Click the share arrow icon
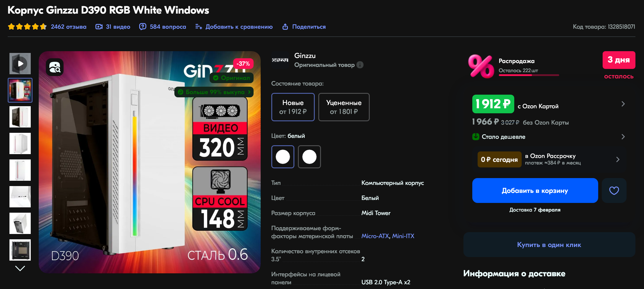 pyautogui.click(x=285, y=27)
